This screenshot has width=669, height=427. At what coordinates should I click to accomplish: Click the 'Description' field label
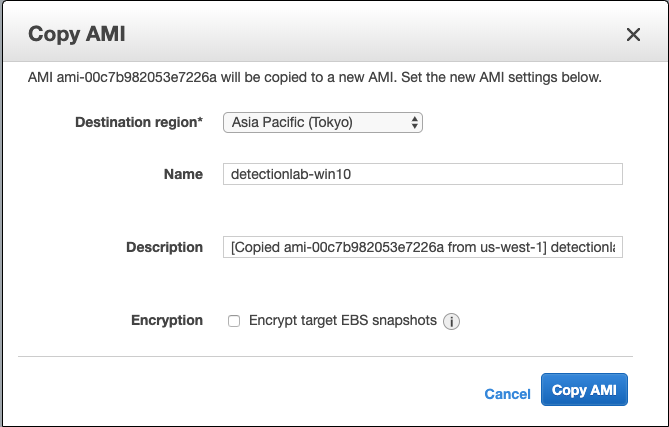tap(164, 247)
